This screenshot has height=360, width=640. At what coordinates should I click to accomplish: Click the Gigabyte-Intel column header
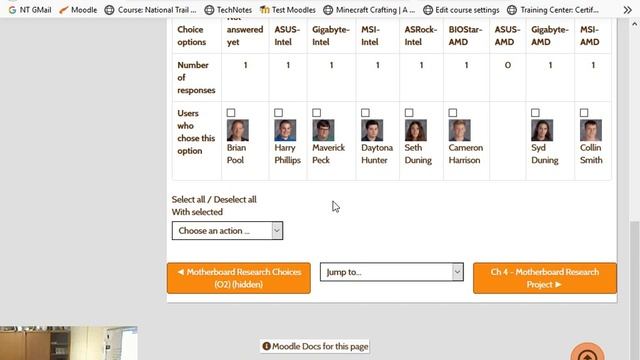[x=331, y=36]
